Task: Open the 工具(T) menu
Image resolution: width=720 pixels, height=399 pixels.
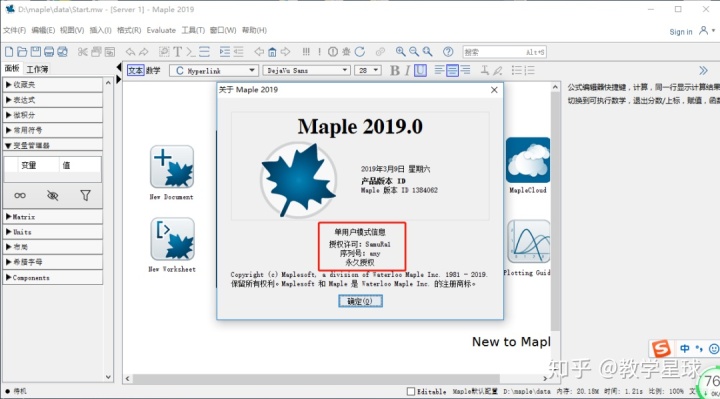Action: (193, 30)
